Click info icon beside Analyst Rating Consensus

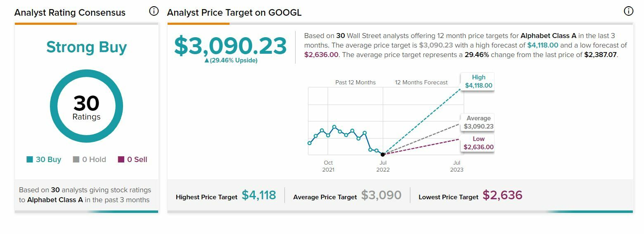(154, 12)
